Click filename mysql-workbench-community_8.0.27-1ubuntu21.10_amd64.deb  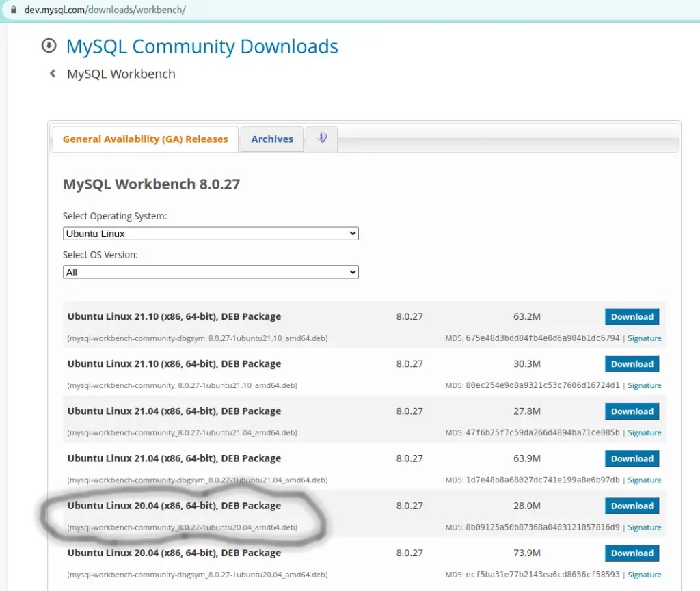182,386
